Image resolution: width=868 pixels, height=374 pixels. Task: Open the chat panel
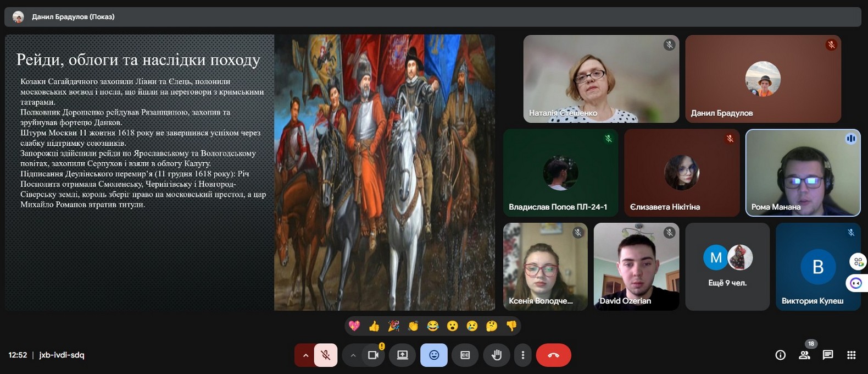pos(828,355)
